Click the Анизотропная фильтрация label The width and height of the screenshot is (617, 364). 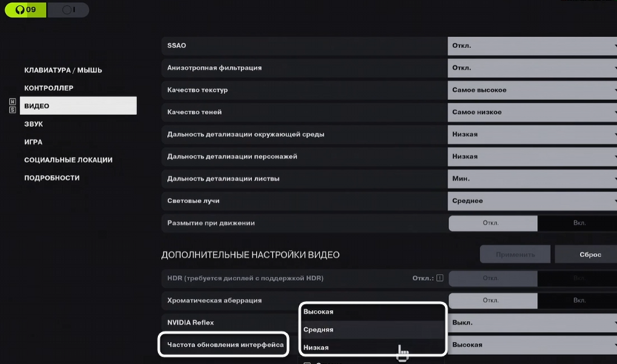click(214, 68)
